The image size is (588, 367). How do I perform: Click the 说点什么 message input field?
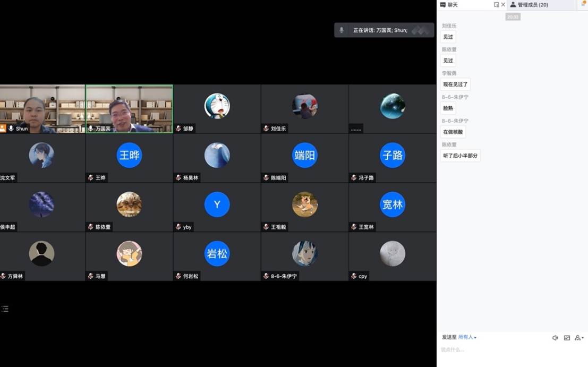pos(478,352)
